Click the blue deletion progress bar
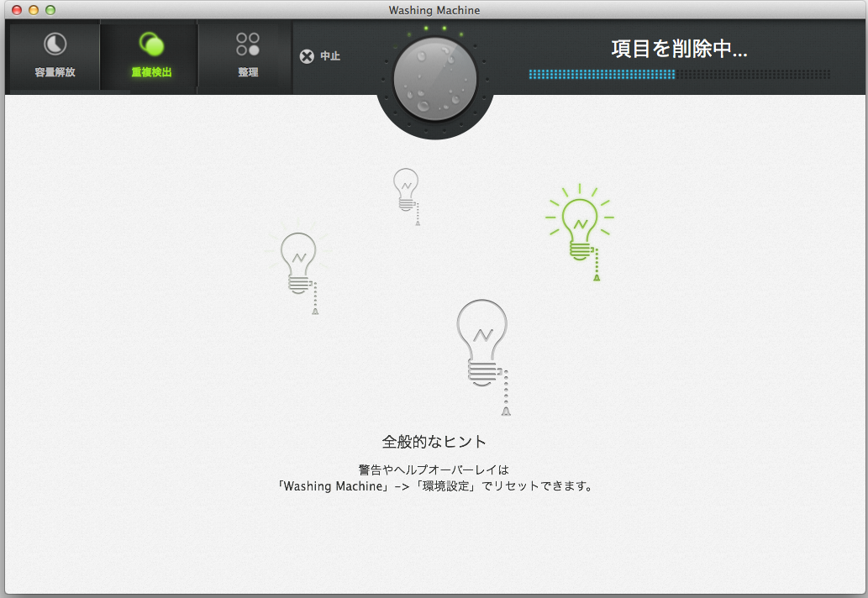This screenshot has height=598, width=868. tap(679, 74)
